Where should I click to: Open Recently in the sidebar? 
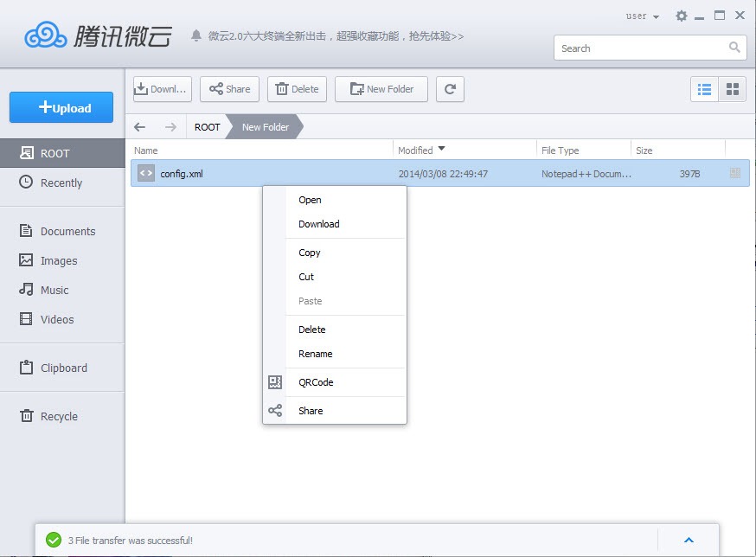62,182
